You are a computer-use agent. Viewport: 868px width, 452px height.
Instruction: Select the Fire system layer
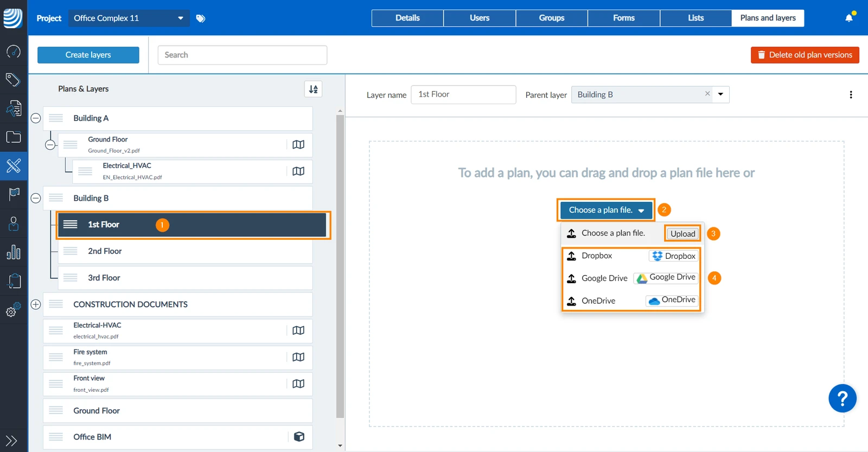[178, 357]
